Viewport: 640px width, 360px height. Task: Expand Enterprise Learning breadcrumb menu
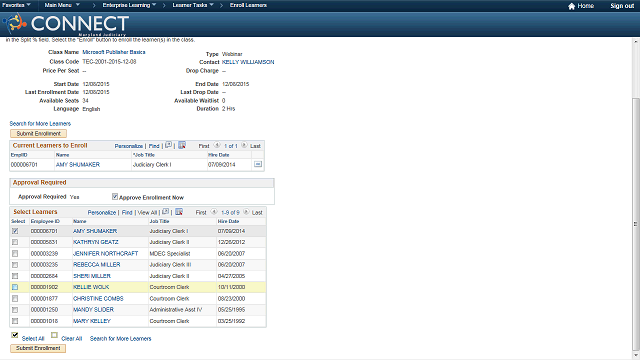(x=129, y=5)
